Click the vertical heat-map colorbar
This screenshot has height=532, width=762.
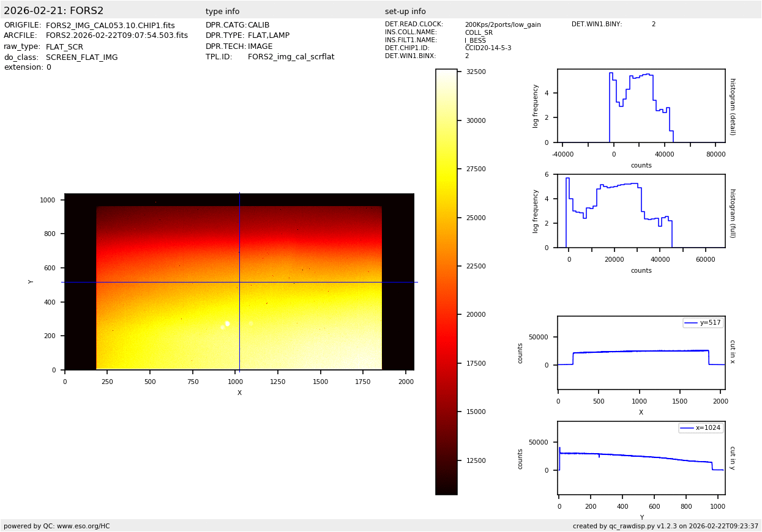click(446, 281)
